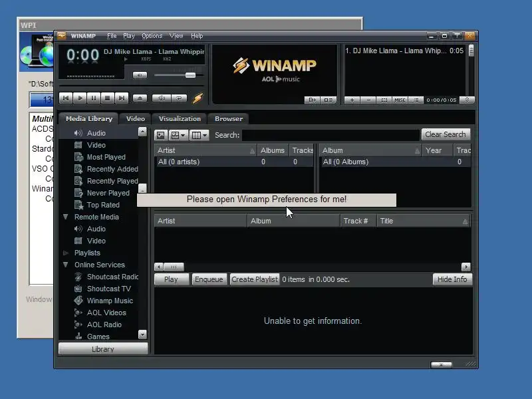Click the Hide Info button
532x399 pixels.
coord(452,279)
